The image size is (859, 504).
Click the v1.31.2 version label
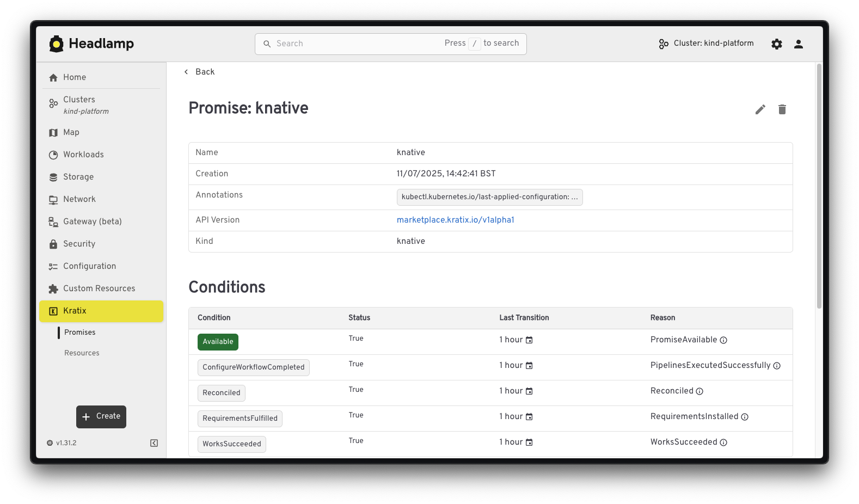click(66, 443)
